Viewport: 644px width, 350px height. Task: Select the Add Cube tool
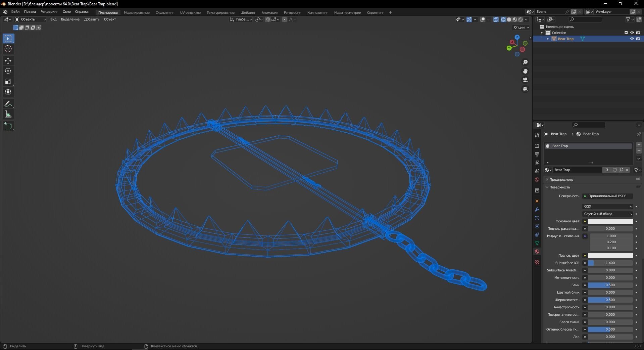8,126
